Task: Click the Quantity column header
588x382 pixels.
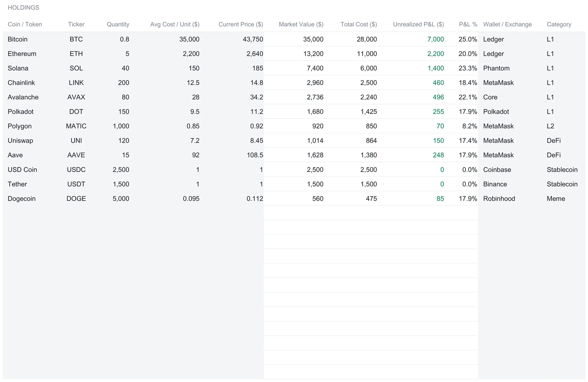Action: coord(118,24)
